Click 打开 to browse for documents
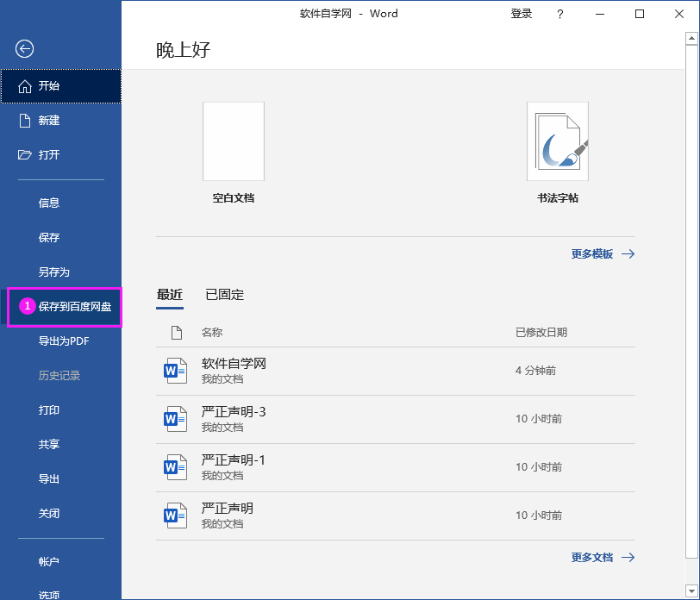 pyautogui.click(x=49, y=154)
